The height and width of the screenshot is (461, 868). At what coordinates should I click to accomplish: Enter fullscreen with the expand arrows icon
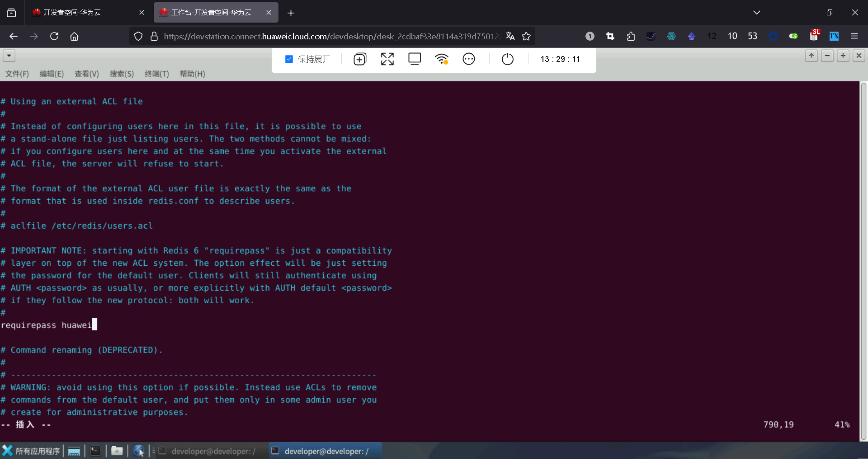tap(387, 59)
